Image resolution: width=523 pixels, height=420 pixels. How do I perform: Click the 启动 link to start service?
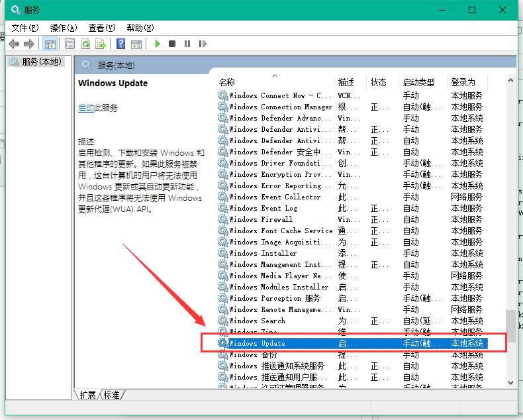86,108
